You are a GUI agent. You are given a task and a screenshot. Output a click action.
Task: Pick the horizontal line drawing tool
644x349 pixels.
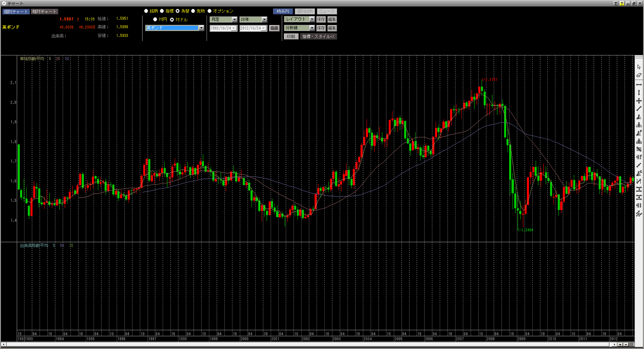click(639, 85)
